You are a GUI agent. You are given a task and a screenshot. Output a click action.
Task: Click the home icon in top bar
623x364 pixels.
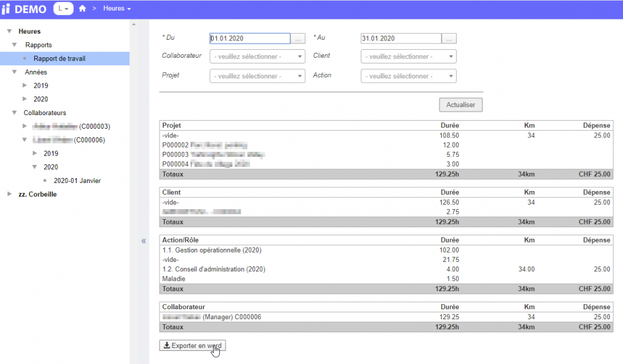tap(82, 9)
